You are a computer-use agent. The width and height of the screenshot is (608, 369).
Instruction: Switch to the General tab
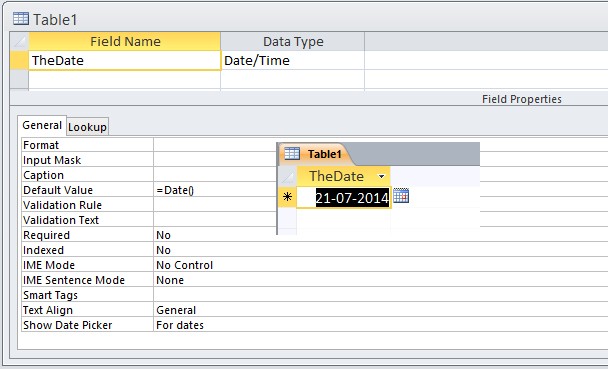coord(42,125)
